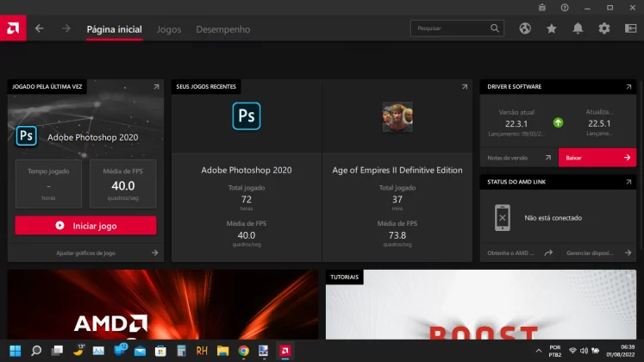This screenshot has height=362, width=644.
Task: Open Gerenciar dispositivos link
Action: click(598, 253)
